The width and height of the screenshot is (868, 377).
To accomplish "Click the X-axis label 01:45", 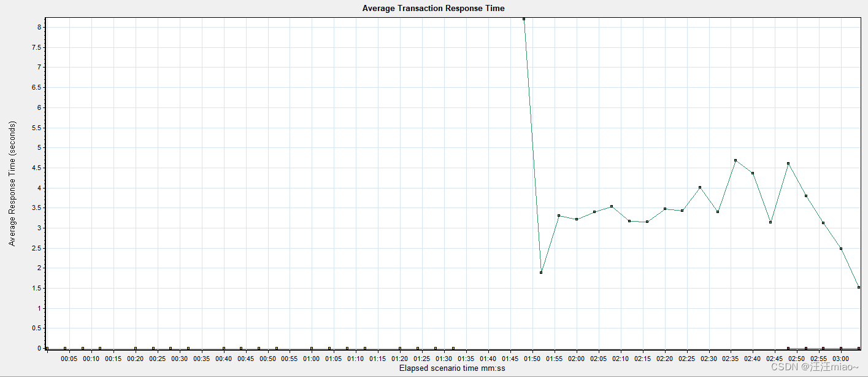I will pos(510,358).
